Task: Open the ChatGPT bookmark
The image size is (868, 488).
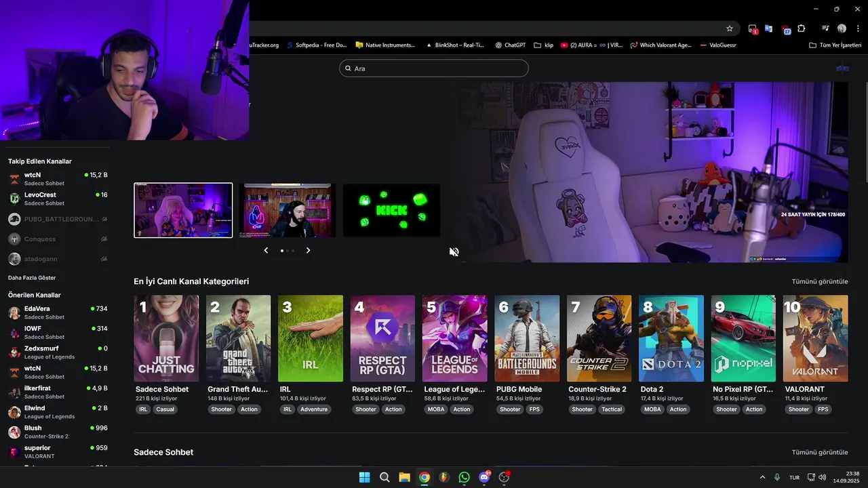Action: click(510, 45)
